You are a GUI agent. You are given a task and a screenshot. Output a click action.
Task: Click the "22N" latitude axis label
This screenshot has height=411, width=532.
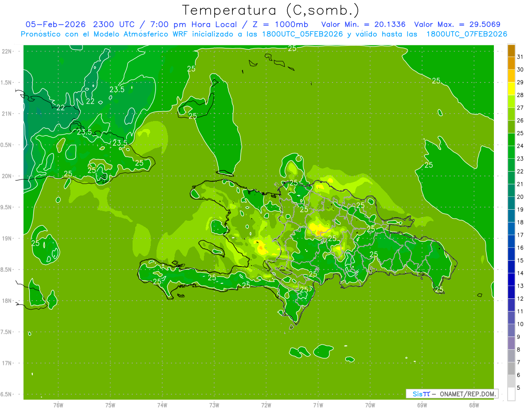coord(7,51)
